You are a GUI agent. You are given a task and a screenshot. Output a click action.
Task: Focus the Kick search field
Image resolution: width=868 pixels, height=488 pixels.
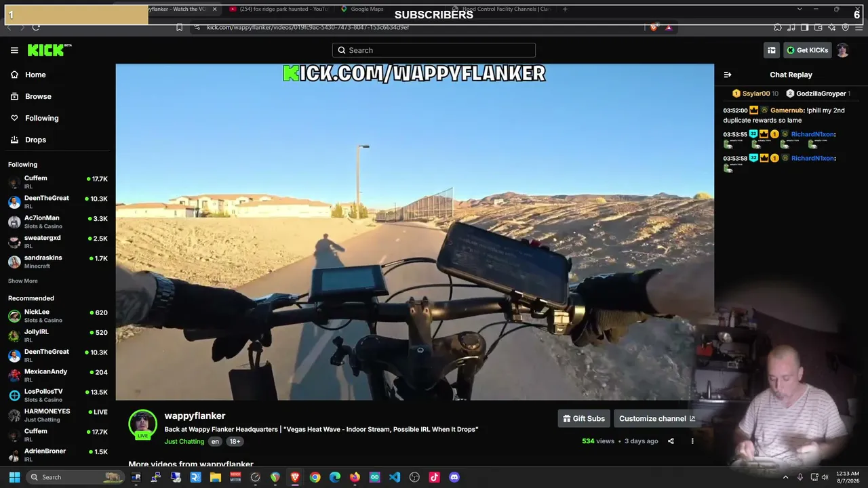click(x=434, y=50)
